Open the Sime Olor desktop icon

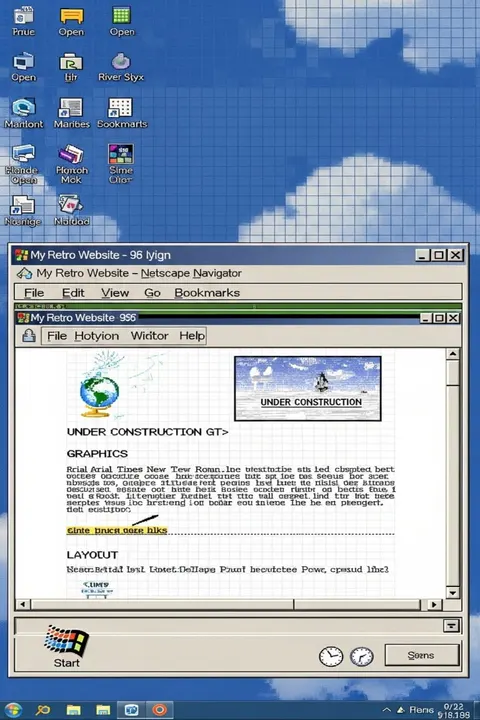(x=121, y=164)
